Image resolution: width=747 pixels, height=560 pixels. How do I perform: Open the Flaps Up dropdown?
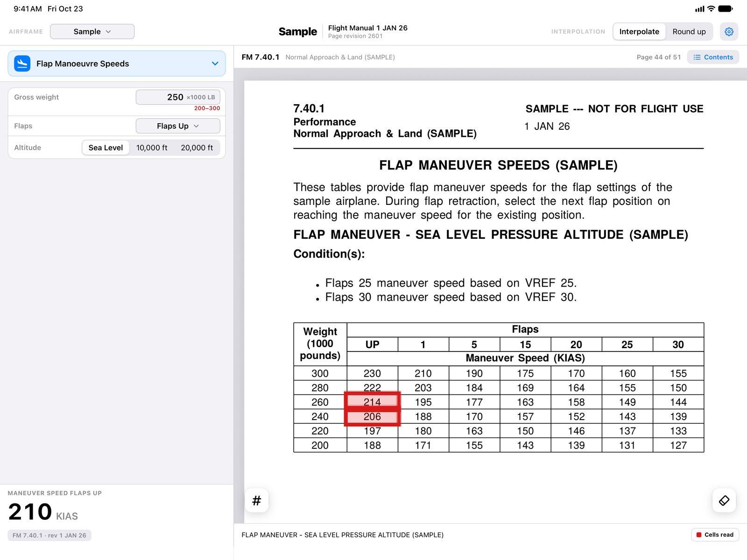178,126
